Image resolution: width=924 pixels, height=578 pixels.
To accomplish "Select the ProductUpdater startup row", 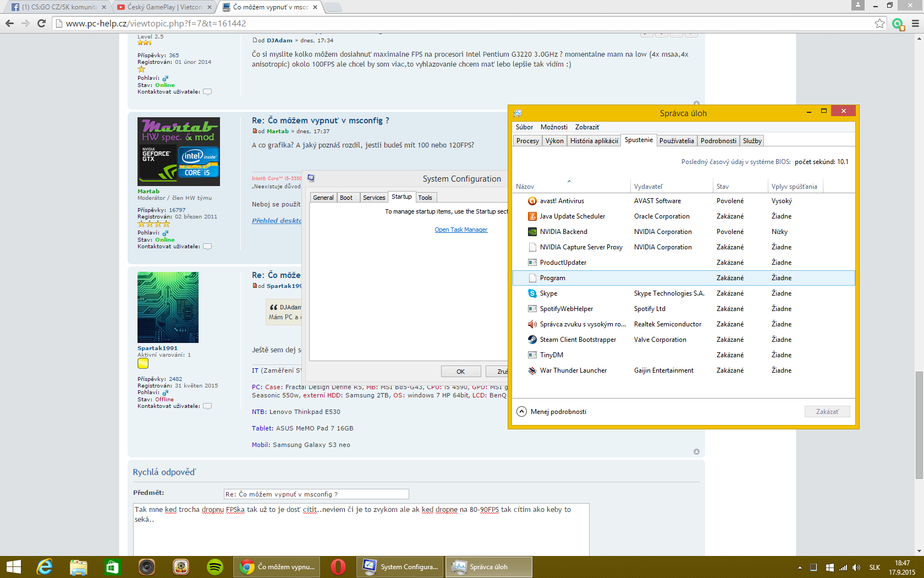I will (x=684, y=263).
